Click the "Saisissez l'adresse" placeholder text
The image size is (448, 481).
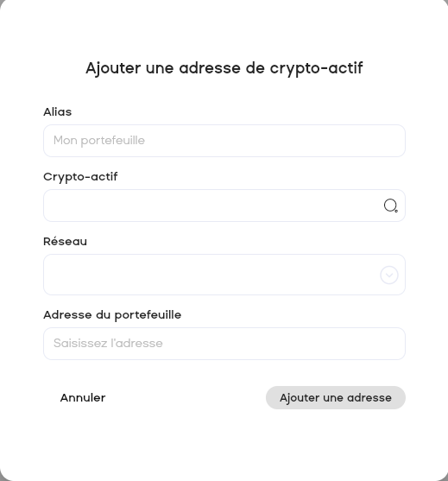pos(108,343)
